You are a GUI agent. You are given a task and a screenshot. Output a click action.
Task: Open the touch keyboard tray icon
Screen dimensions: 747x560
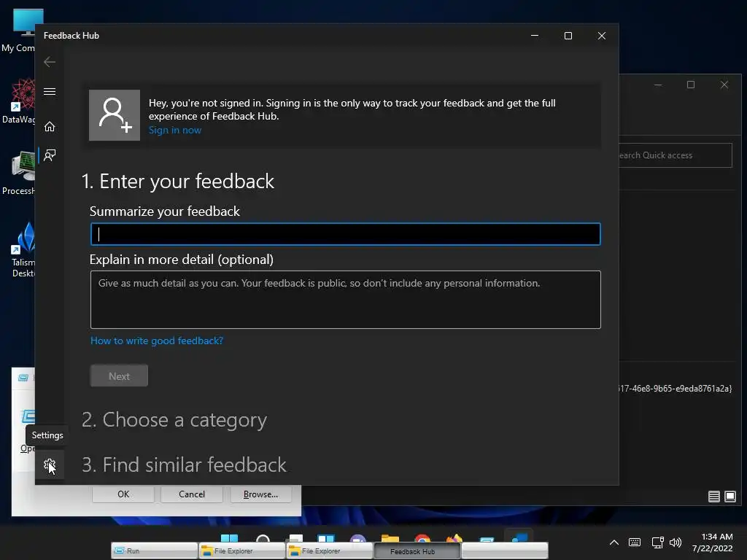point(635,542)
